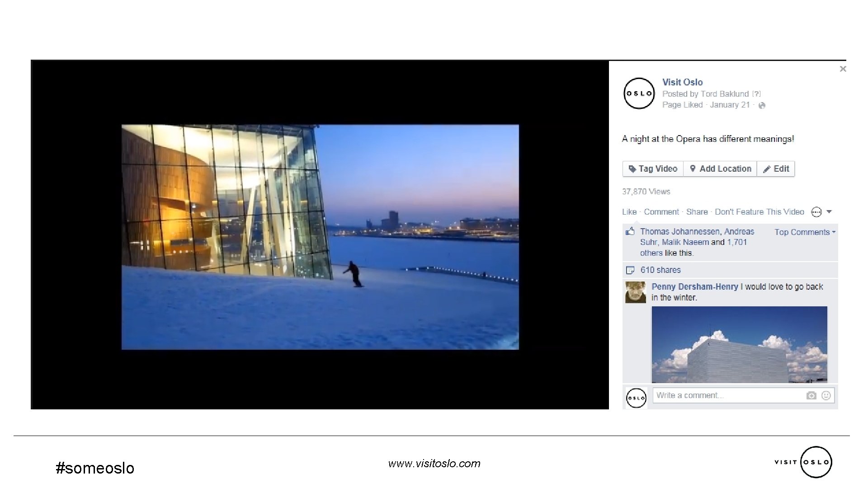Expand the Top Comments sort dropdown

pos(805,232)
